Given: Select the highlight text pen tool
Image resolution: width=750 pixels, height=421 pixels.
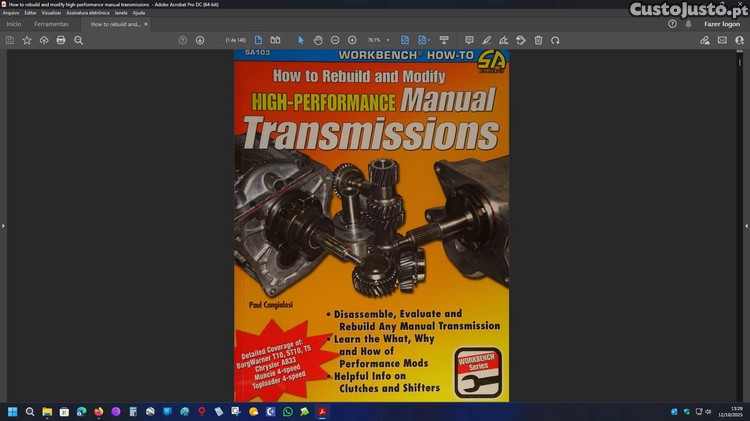Looking at the screenshot, I should [x=486, y=40].
